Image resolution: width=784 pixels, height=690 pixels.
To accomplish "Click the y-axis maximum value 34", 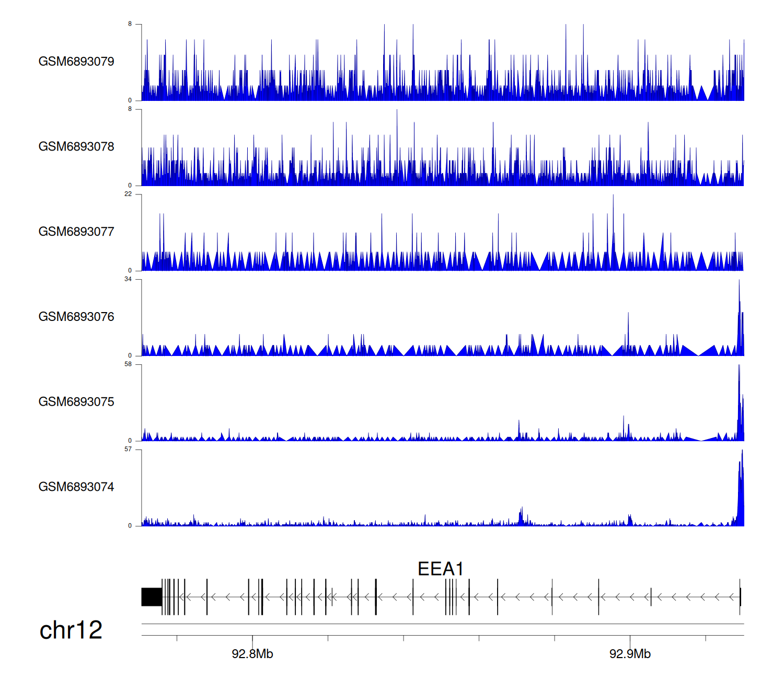I will point(128,279).
